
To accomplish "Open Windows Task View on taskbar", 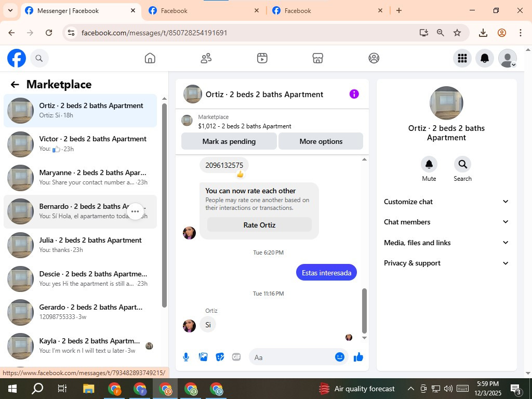I will (x=62, y=389).
